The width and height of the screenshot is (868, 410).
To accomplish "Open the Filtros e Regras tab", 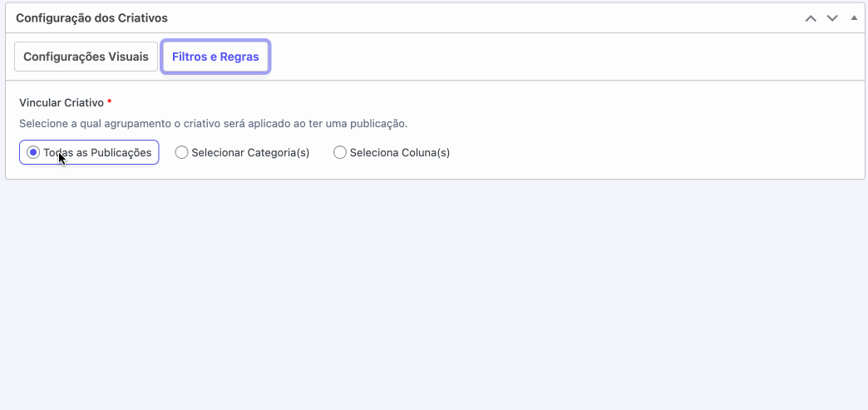I will [x=215, y=57].
